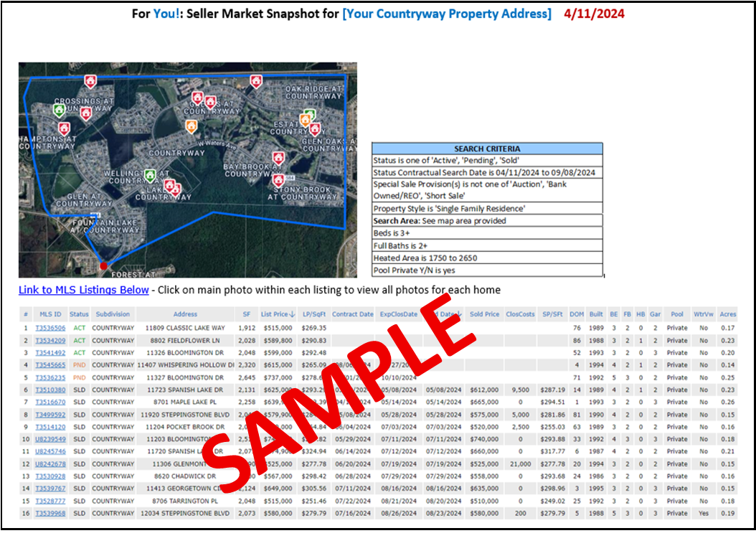The image size is (756, 551).
Task: Sort by the Sold Price column header
Action: (x=485, y=314)
